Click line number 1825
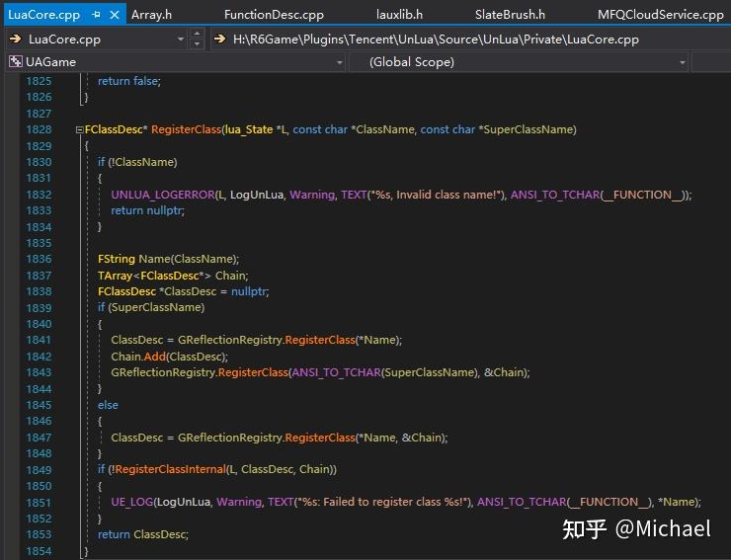Image resolution: width=731 pixels, height=560 pixels. (x=39, y=81)
